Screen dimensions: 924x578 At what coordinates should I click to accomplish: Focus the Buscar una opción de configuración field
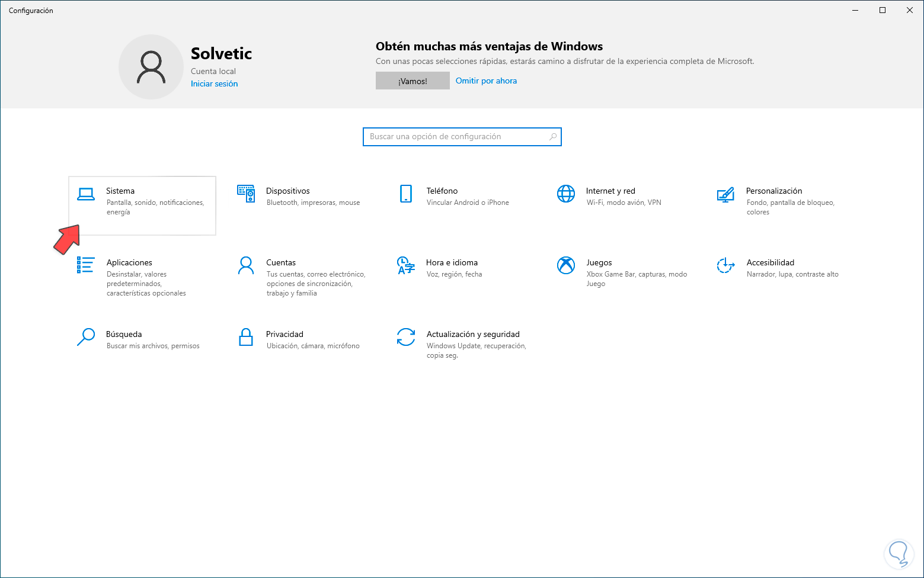coord(462,137)
